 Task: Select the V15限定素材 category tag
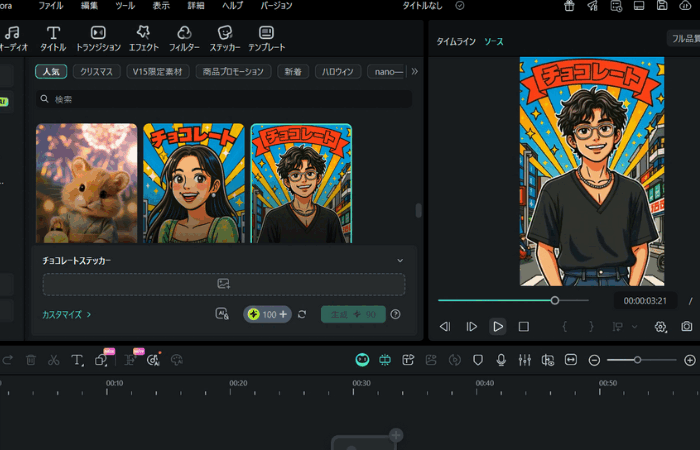[158, 71]
